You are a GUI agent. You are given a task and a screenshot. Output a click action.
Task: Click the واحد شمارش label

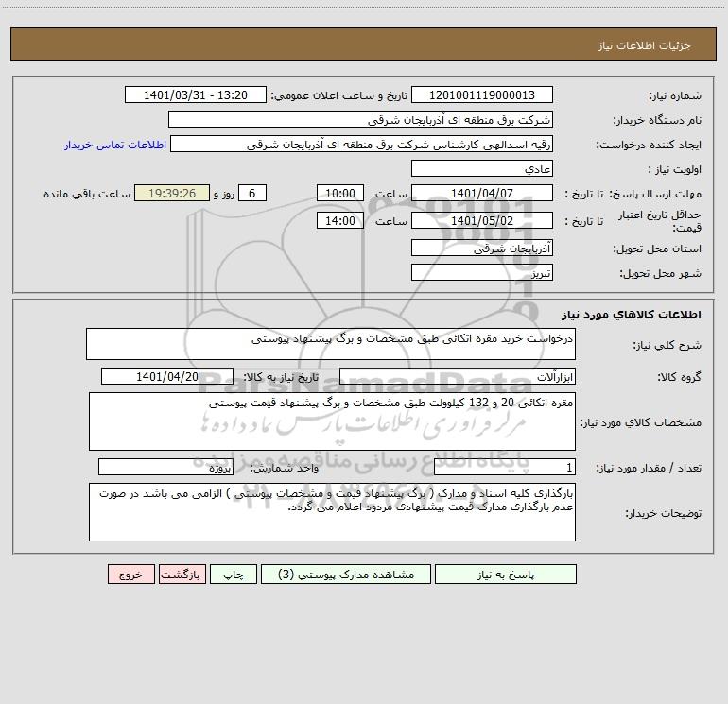[x=285, y=468]
